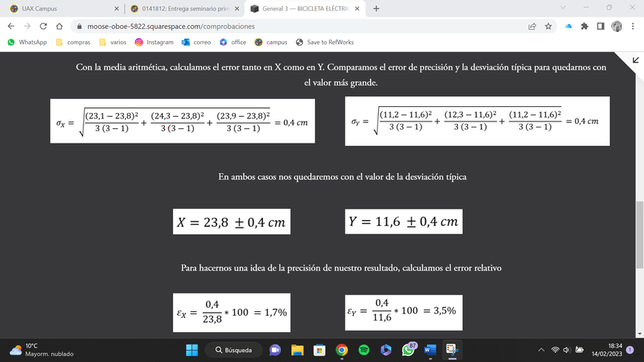Reload the current page

(43, 27)
